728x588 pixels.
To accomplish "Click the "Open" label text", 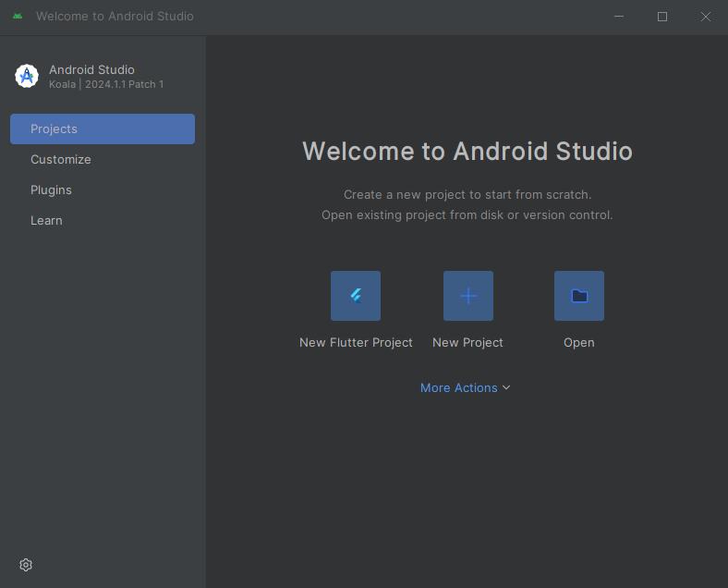I will (x=579, y=343).
